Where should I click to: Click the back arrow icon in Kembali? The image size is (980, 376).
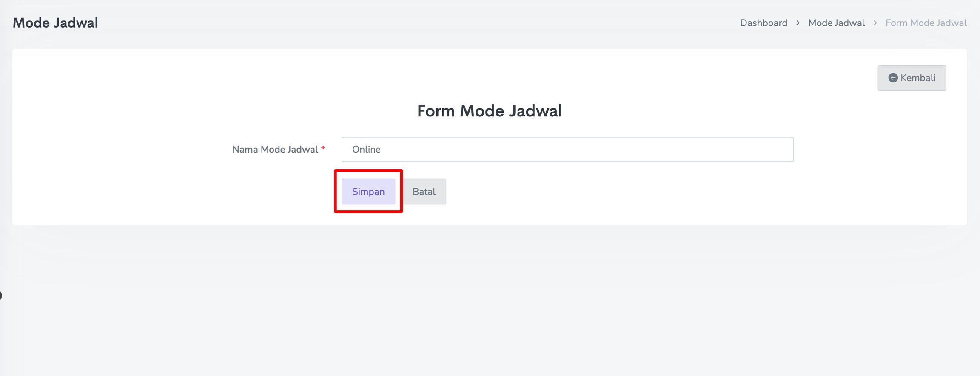[x=893, y=78]
